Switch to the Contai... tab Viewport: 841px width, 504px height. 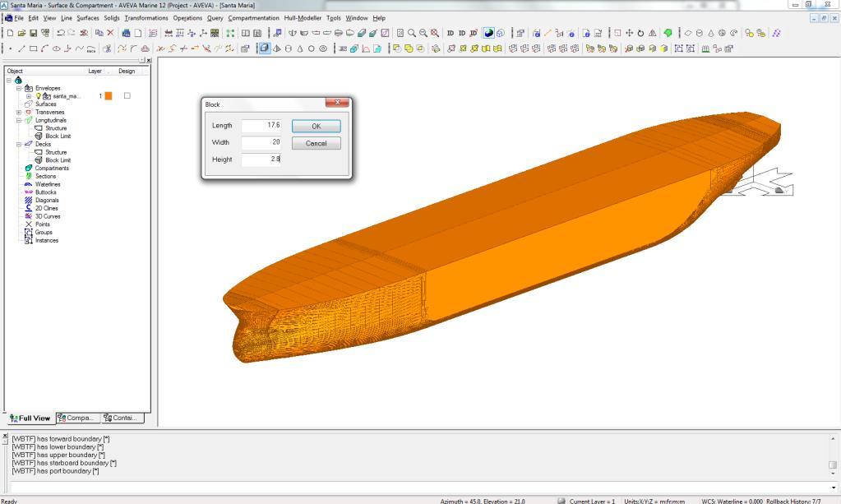click(x=122, y=418)
